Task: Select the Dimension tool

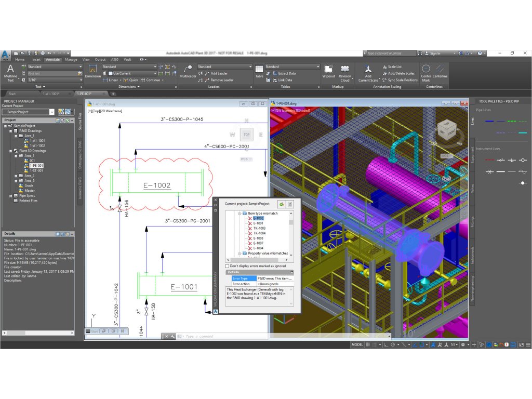Action: 92,71
